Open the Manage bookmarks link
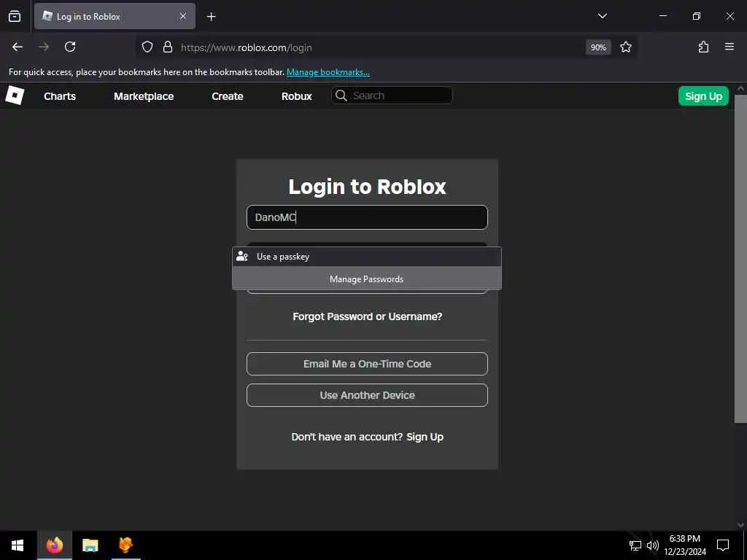Screen dimensions: 747x560 [328, 72]
